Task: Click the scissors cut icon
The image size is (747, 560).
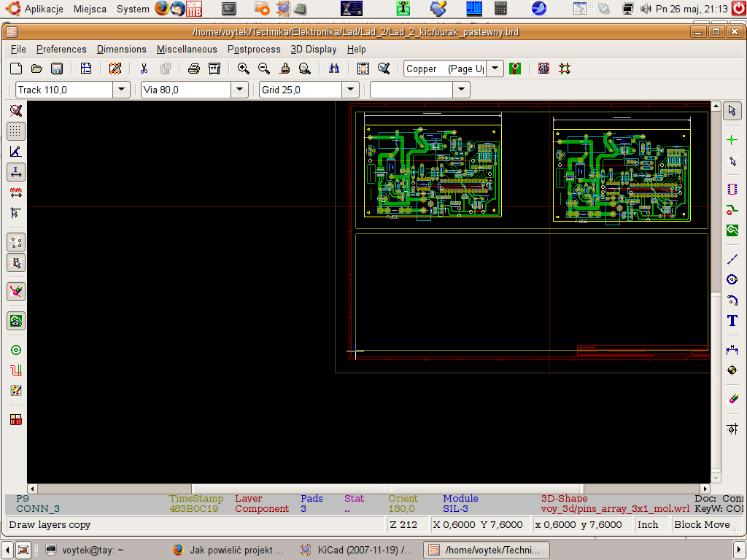Action: point(144,69)
